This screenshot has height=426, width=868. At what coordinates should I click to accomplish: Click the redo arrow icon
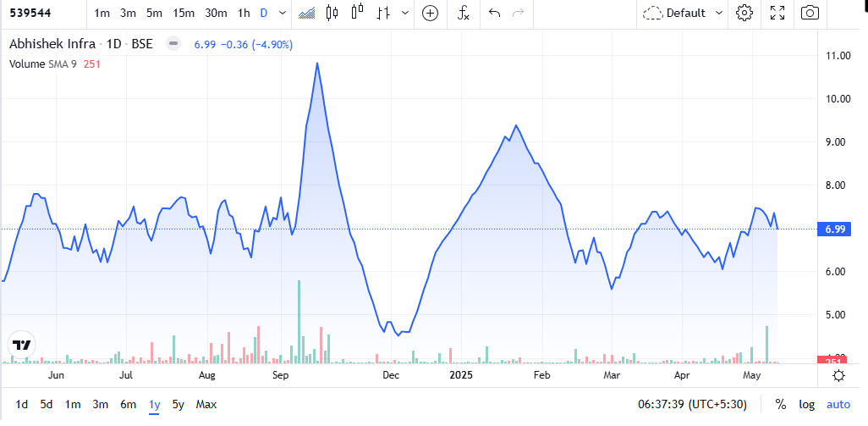518,14
